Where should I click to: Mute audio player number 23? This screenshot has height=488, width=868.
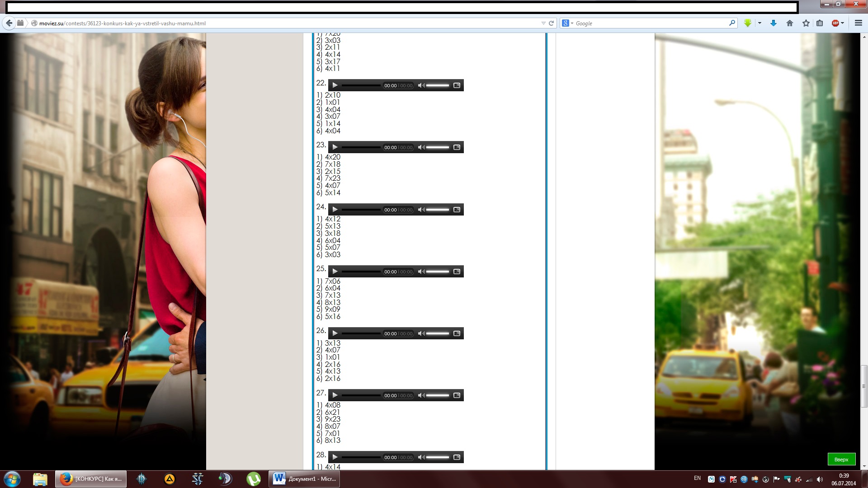pyautogui.click(x=421, y=147)
